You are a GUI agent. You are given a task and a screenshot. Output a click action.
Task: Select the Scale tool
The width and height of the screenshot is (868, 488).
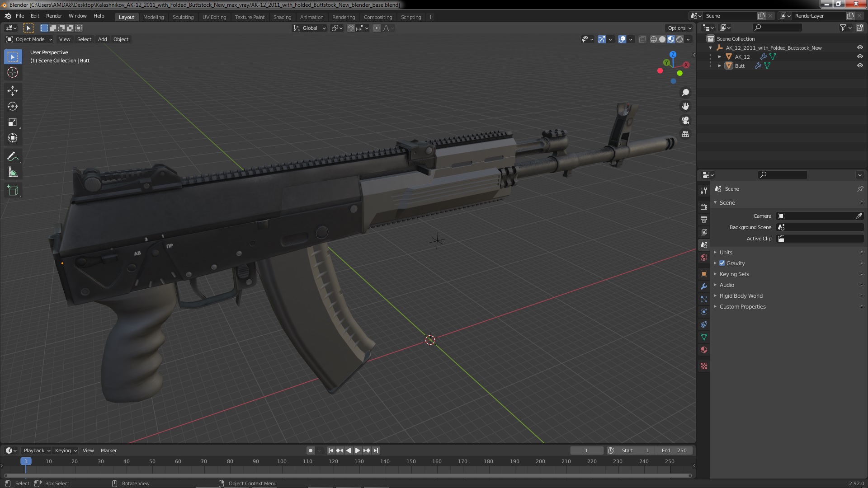coord(13,122)
